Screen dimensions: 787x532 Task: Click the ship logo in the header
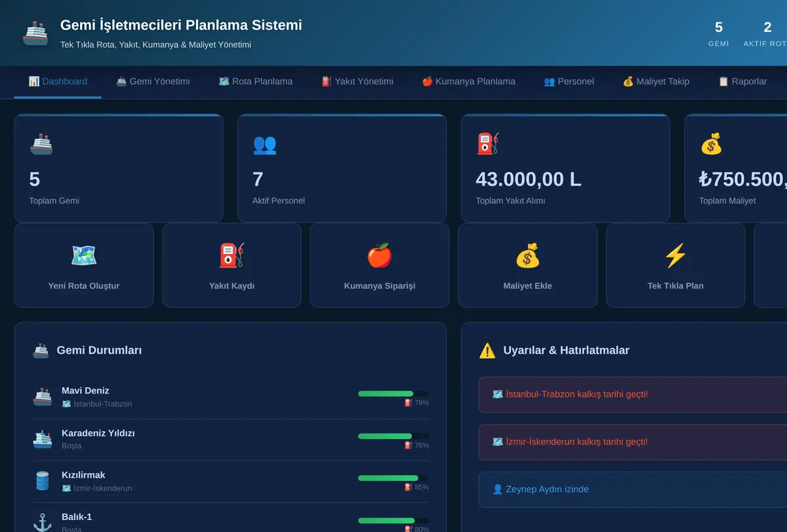point(35,33)
